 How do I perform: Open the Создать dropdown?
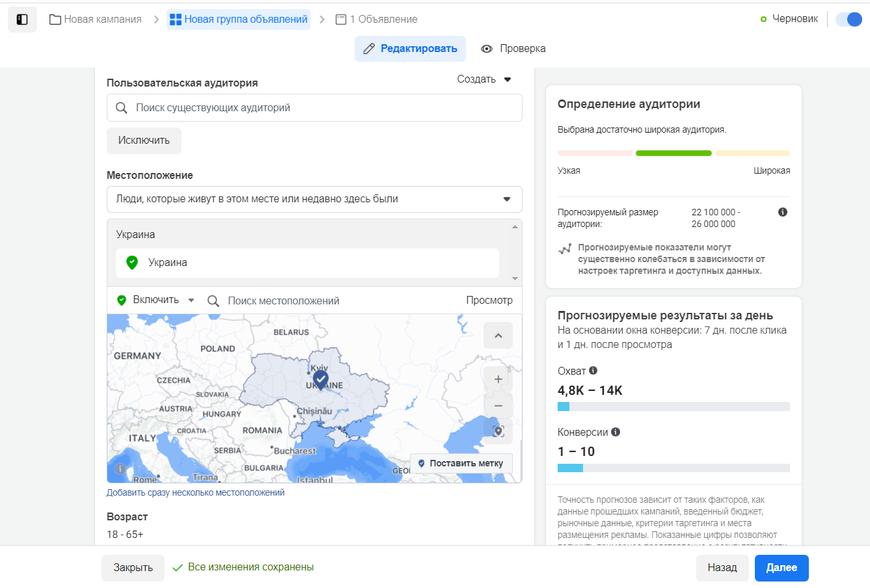click(484, 79)
